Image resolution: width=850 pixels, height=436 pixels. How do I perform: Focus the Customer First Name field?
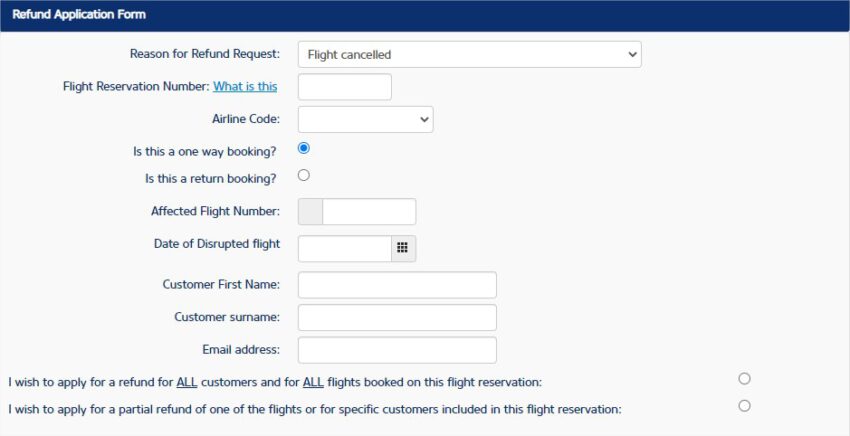click(x=397, y=285)
